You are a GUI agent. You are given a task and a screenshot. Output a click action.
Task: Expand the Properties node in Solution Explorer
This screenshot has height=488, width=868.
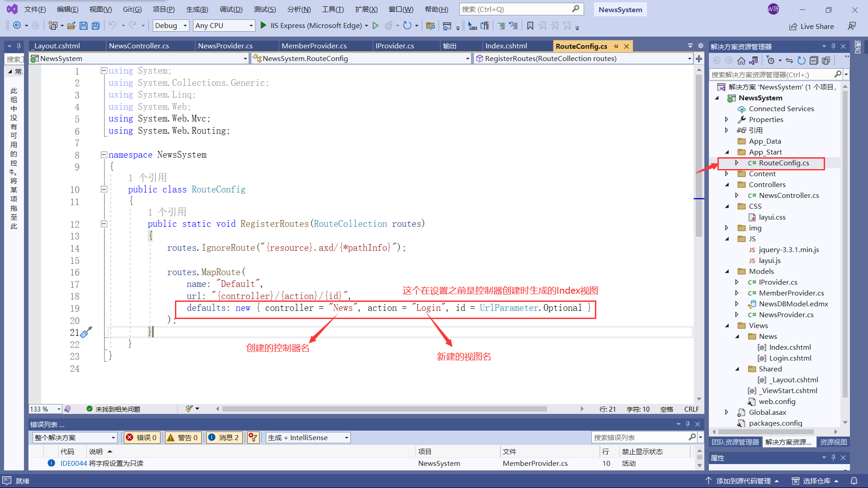click(726, 119)
